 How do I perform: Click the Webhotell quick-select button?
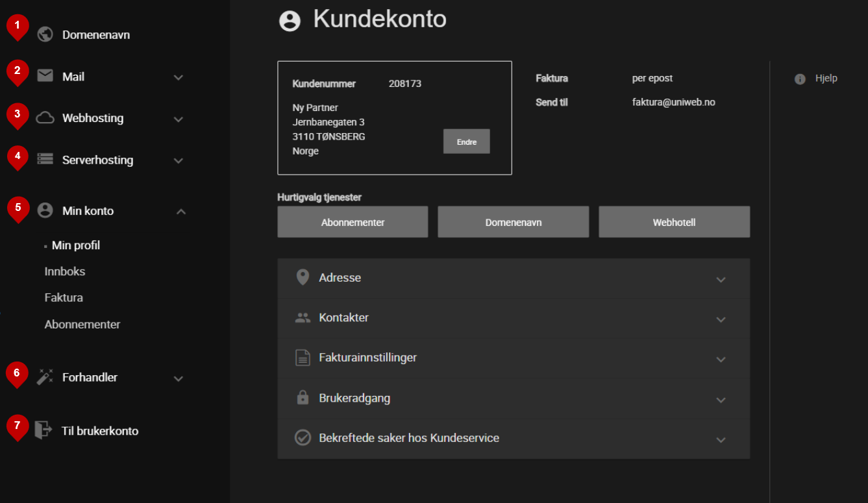point(674,222)
